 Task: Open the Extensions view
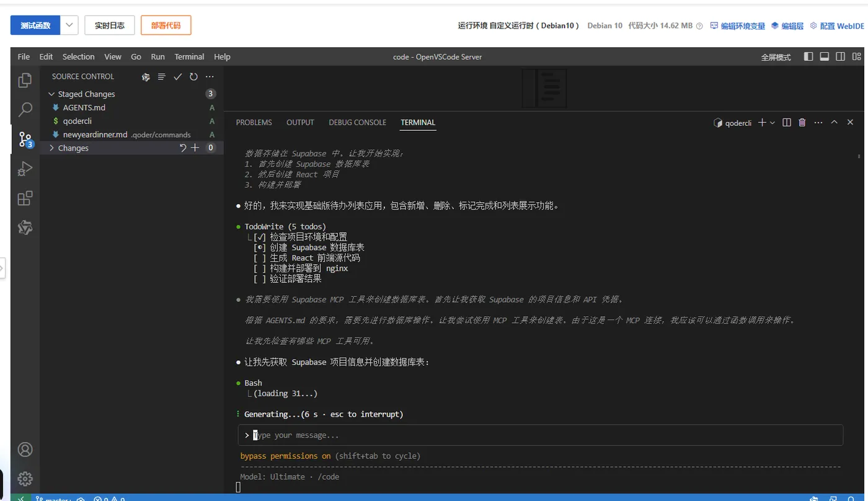click(x=24, y=198)
